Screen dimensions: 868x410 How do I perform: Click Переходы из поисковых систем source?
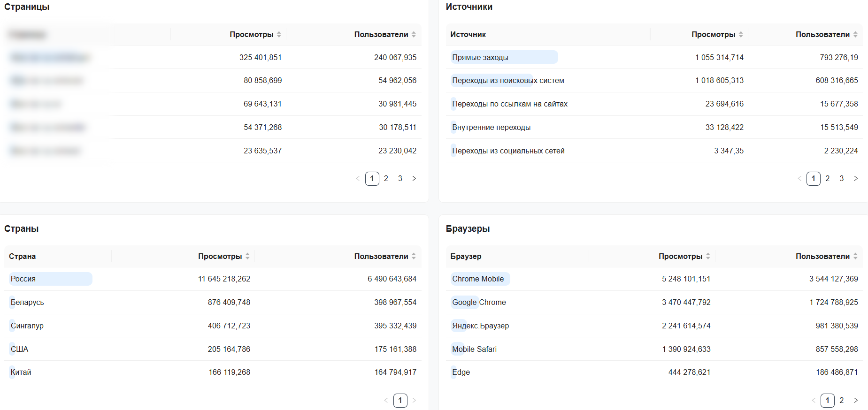pyautogui.click(x=508, y=80)
